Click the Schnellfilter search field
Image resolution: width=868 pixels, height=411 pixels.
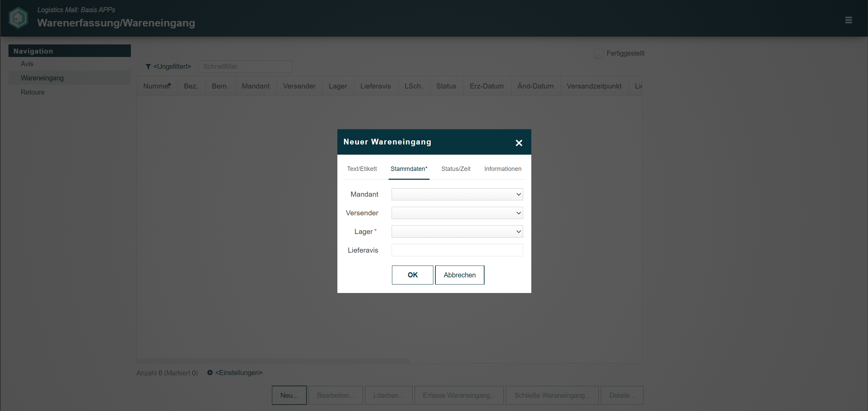click(245, 67)
